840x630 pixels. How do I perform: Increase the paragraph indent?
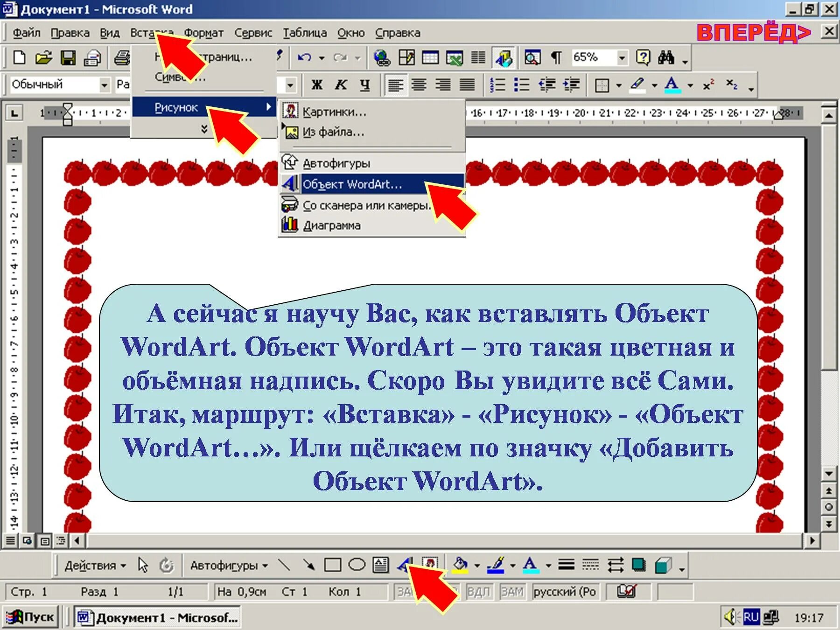click(x=571, y=85)
